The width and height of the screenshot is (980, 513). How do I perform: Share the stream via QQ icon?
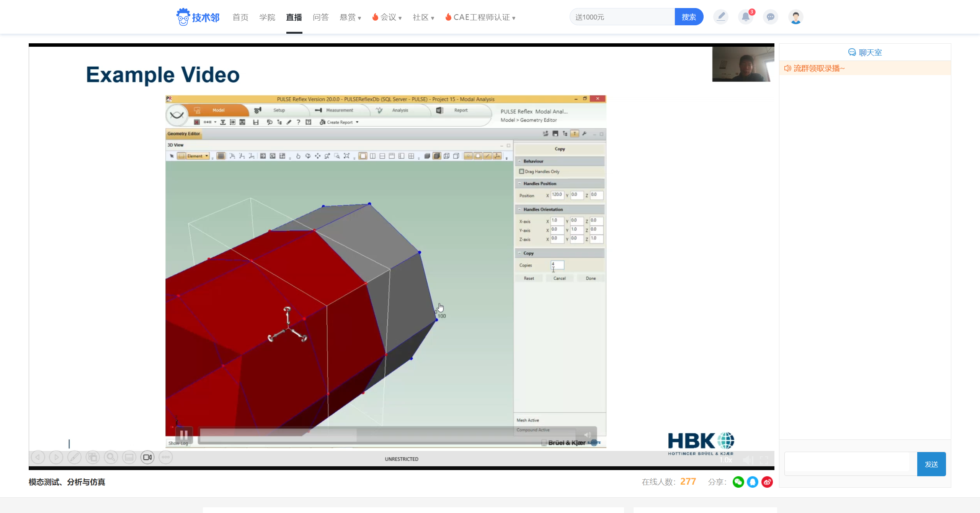(x=753, y=482)
